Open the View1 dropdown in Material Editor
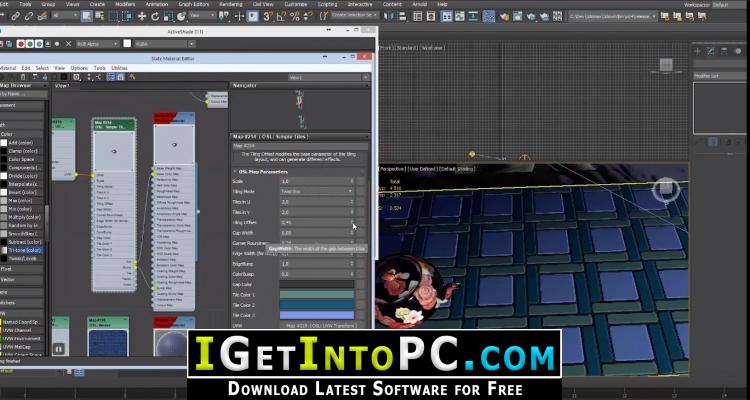The image size is (750, 400). [x=329, y=77]
